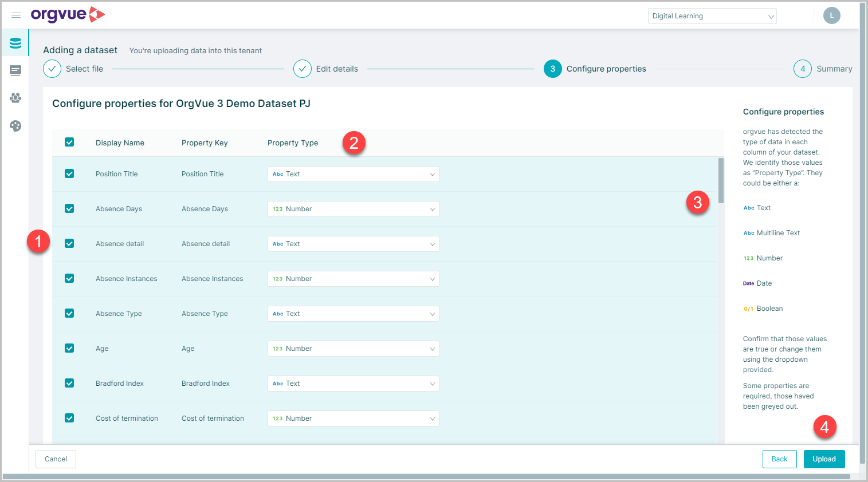868x482 pixels.
Task: Click the orgvue logo
Action: coord(68,15)
